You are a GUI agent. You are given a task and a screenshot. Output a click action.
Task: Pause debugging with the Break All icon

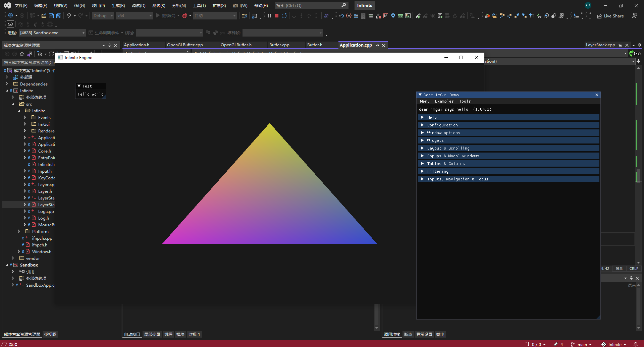(269, 16)
